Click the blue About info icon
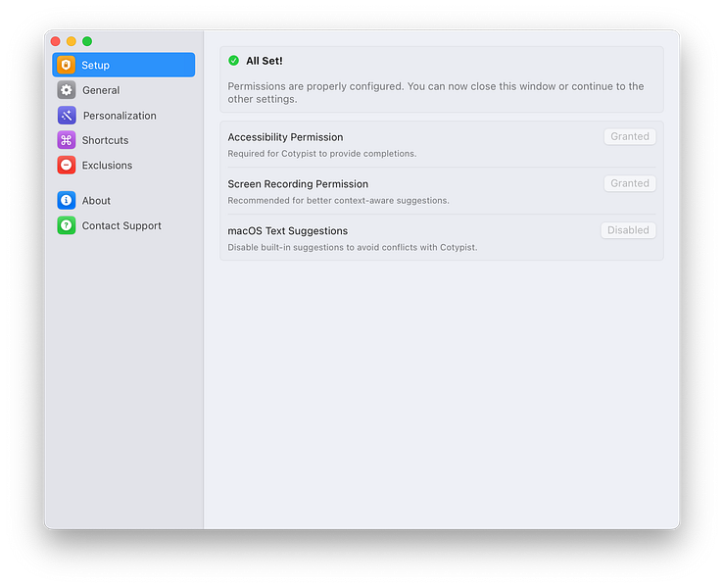This screenshot has height=588, width=724. (67, 201)
